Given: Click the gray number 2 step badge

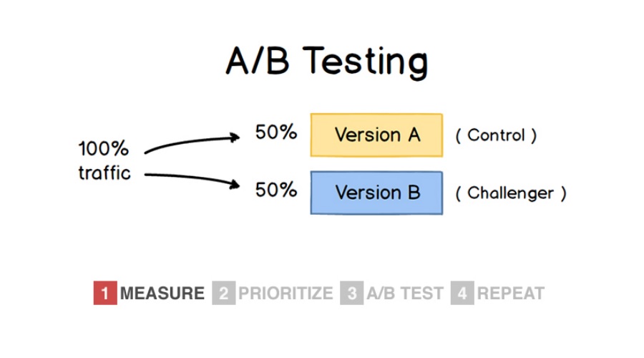Looking at the screenshot, I should click(224, 293).
